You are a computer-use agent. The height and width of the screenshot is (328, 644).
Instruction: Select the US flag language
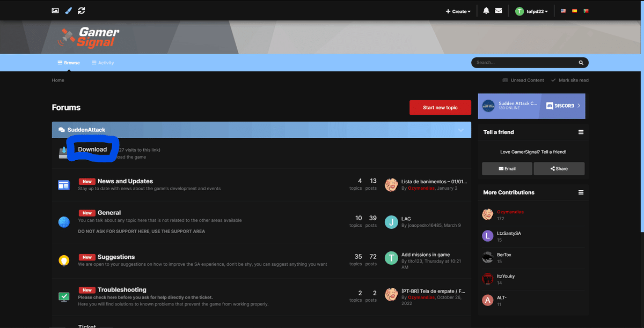(x=563, y=11)
